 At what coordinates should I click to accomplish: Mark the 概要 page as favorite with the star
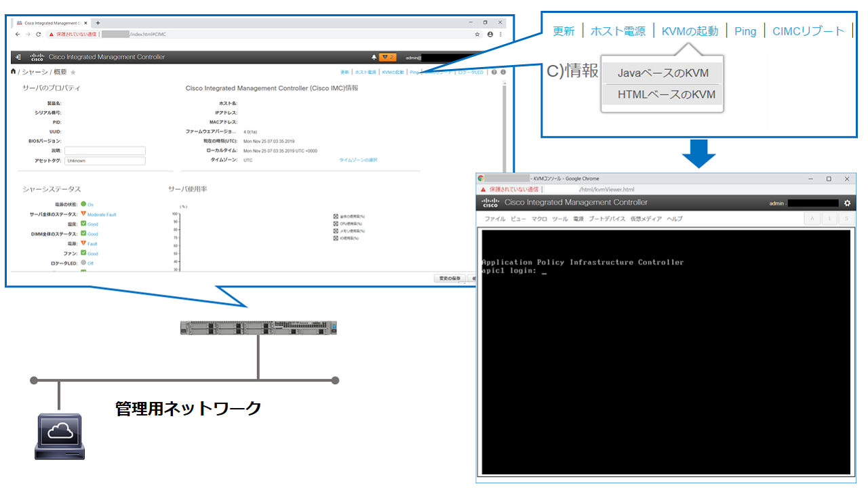pos(73,72)
